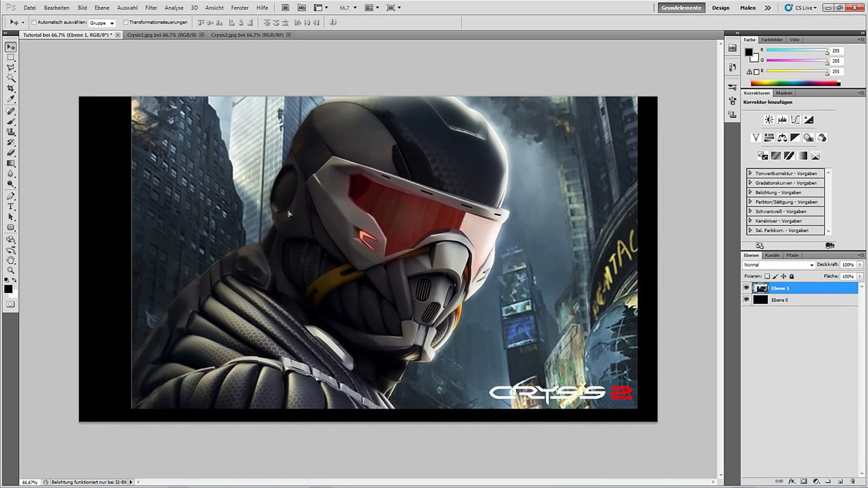Image resolution: width=868 pixels, height=488 pixels.
Task: Select the Clone Stamp tool
Action: coord(11,132)
